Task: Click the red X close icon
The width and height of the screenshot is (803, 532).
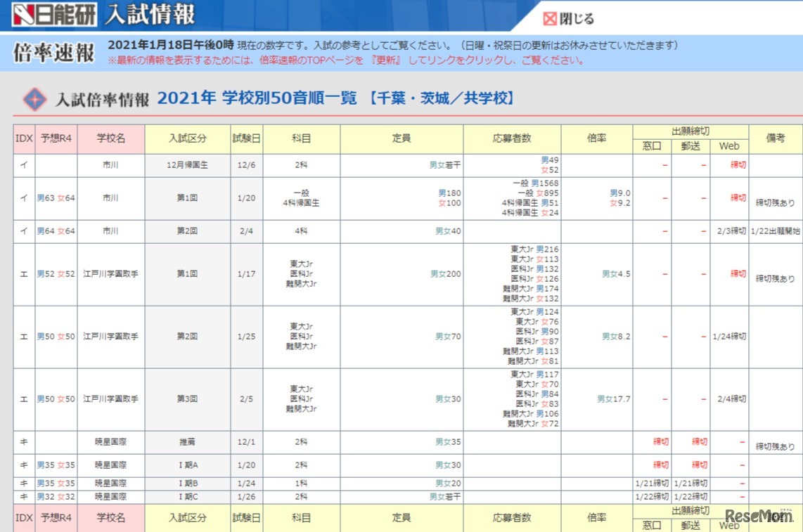Action: pos(549,19)
